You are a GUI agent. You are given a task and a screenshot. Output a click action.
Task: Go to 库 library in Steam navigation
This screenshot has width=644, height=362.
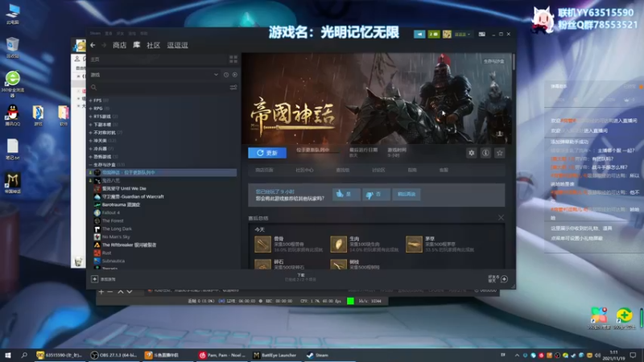[x=136, y=45]
